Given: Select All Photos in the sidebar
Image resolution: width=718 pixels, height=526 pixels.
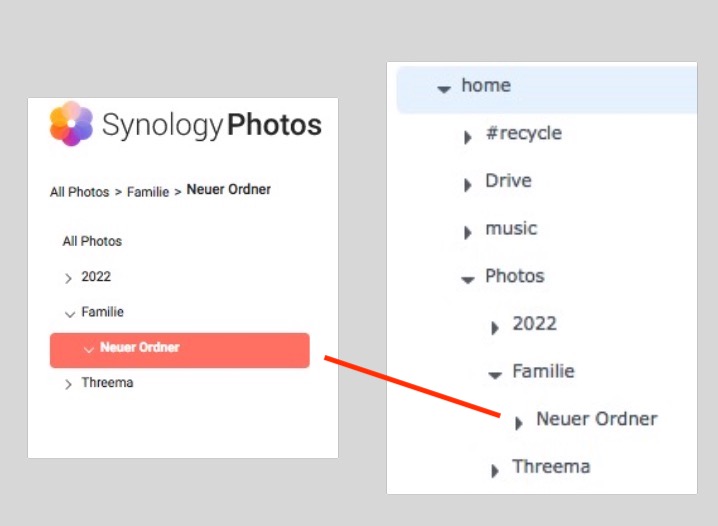Looking at the screenshot, I should click(92, 241).
